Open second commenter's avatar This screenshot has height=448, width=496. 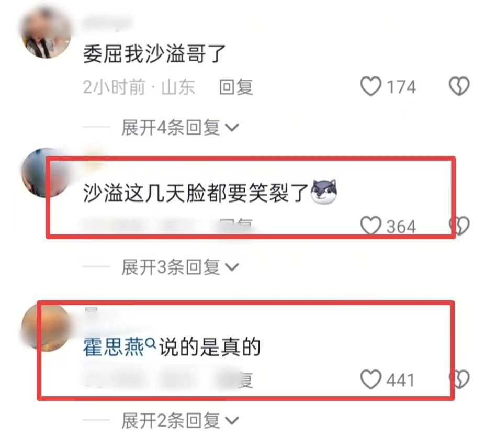pos(46,173)
